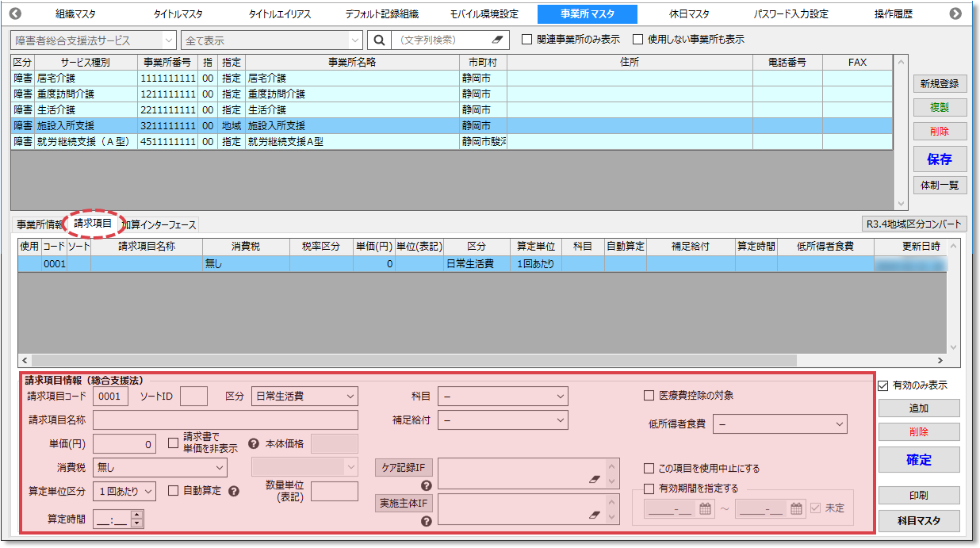This screenshot has width=980, height=548.
Task: Check 医療費控除の対象
Action: coord(650,396)
